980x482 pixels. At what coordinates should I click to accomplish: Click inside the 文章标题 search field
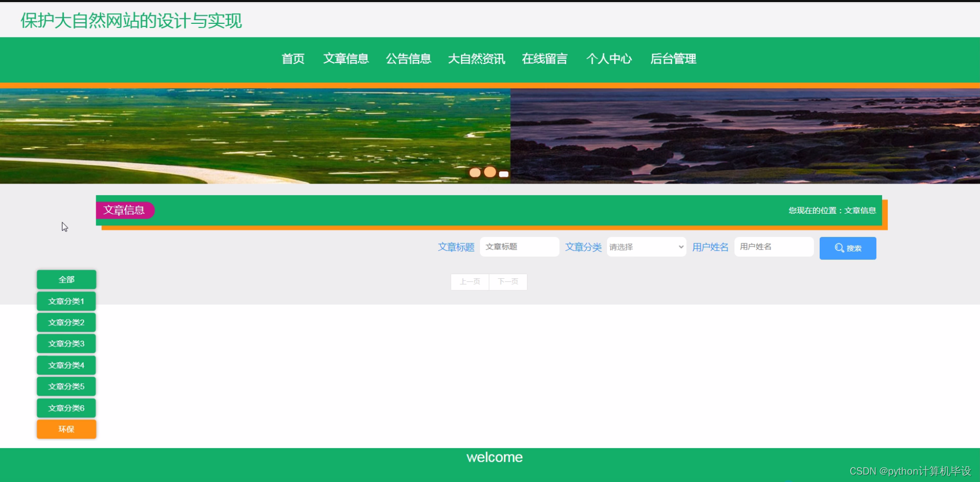point(519,247)
